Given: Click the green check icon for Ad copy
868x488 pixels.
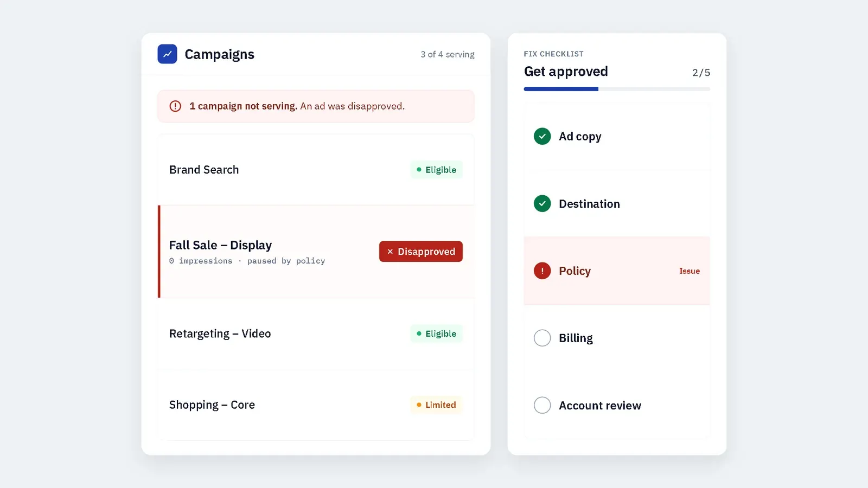Looking at the screenshot, I should (x=542, y=136).
